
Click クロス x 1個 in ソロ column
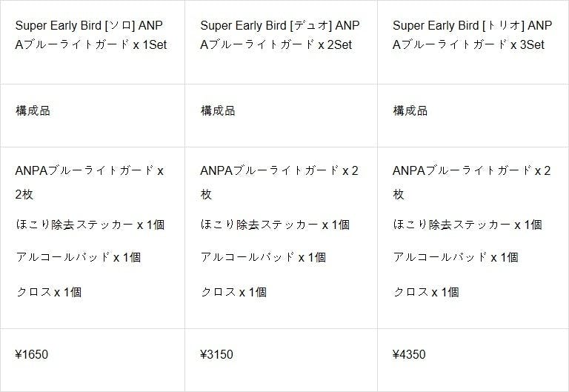point(49,292)
